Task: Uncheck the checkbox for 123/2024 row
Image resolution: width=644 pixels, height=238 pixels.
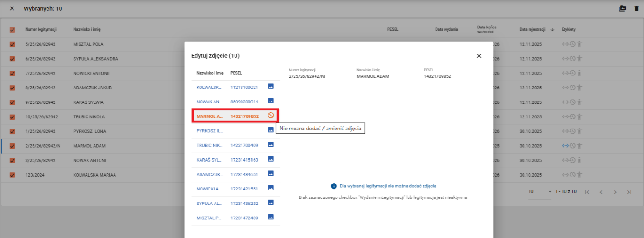Action: [13, 175]
